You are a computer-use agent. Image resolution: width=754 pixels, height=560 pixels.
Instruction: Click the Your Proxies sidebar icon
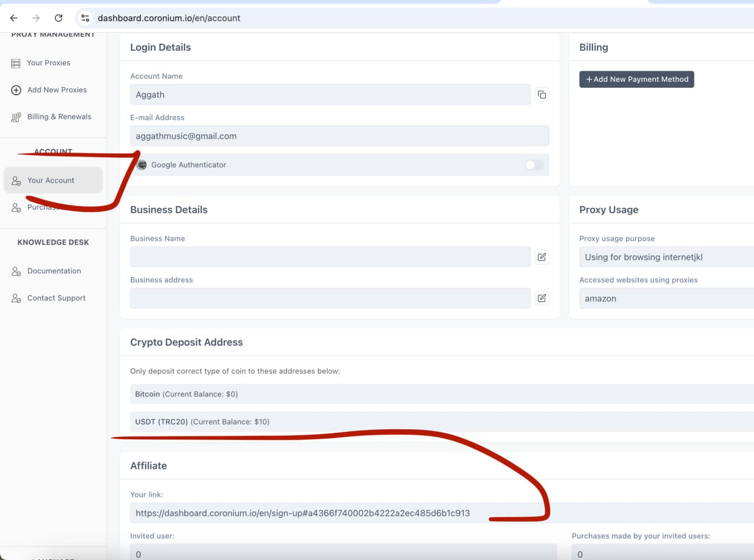coord(16,63)
